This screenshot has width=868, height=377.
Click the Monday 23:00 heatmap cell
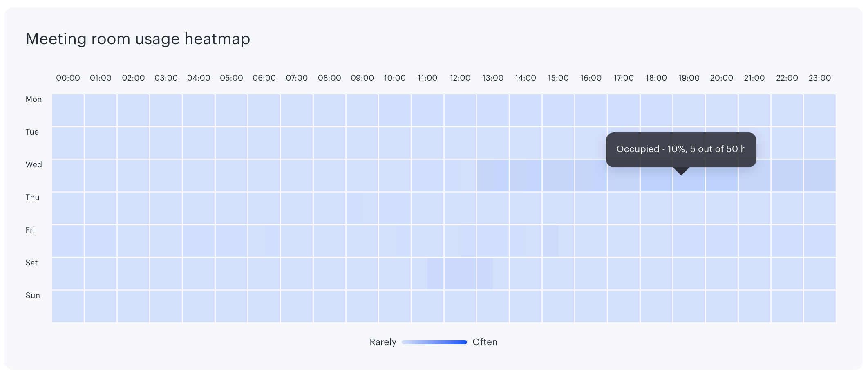pos(820,110)
